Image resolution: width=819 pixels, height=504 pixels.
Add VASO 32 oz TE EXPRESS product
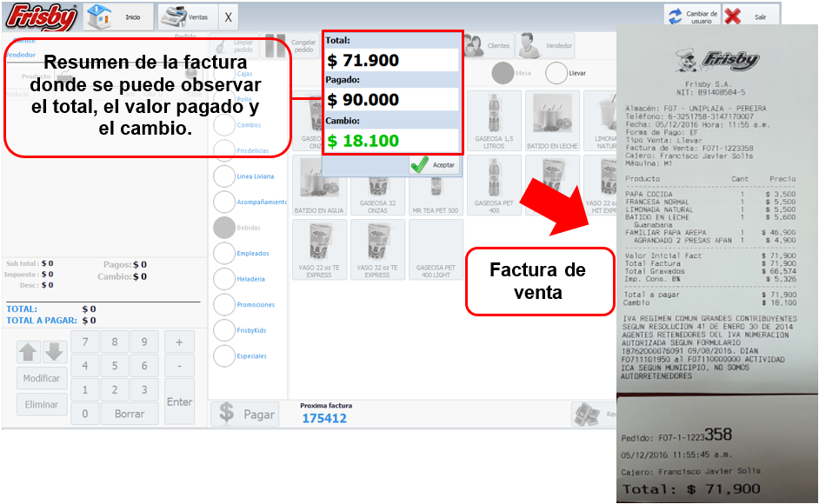click(377, 249)
